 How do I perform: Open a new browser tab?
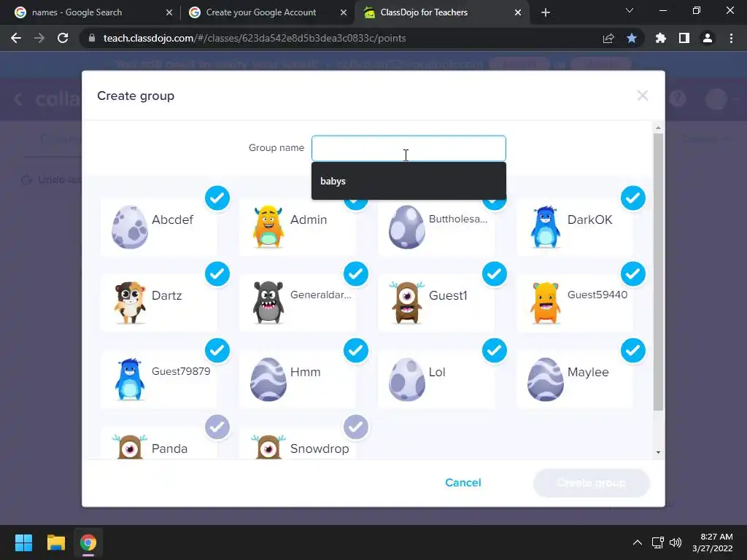tap(546, 12)
